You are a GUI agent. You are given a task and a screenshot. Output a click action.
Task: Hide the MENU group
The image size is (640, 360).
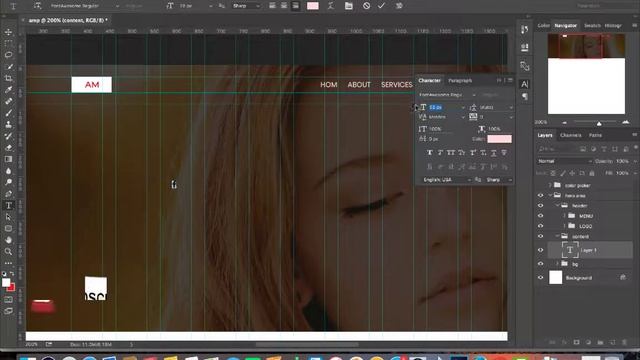click(x=540, y=216)
